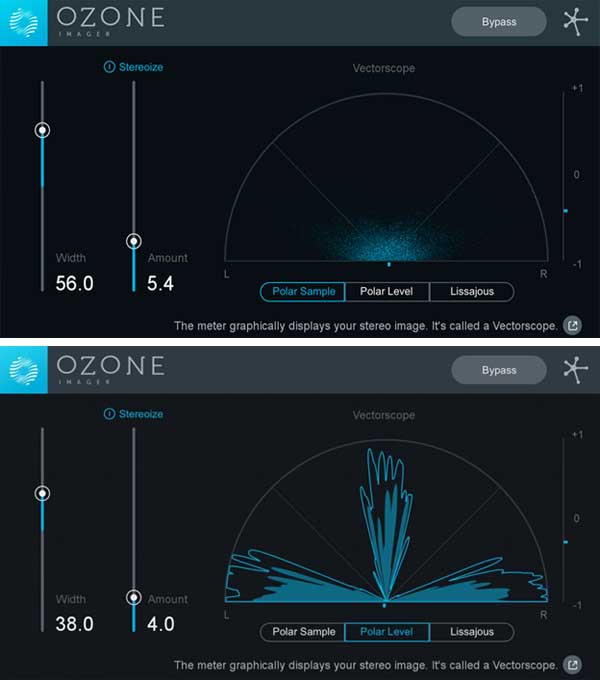600x680 pixels.
Task: Select the Polar Sample tab in the top panel
Action: click(303, 291)
